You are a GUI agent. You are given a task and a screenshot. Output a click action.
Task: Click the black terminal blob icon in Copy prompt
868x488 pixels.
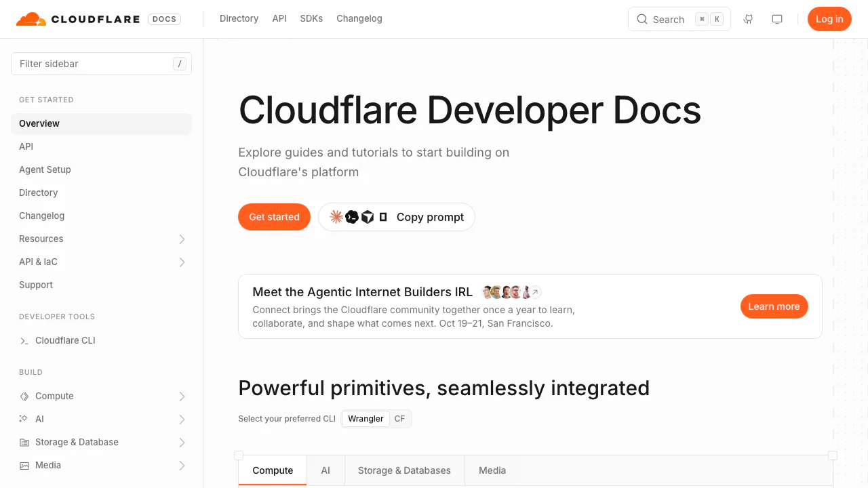(352, 217)
